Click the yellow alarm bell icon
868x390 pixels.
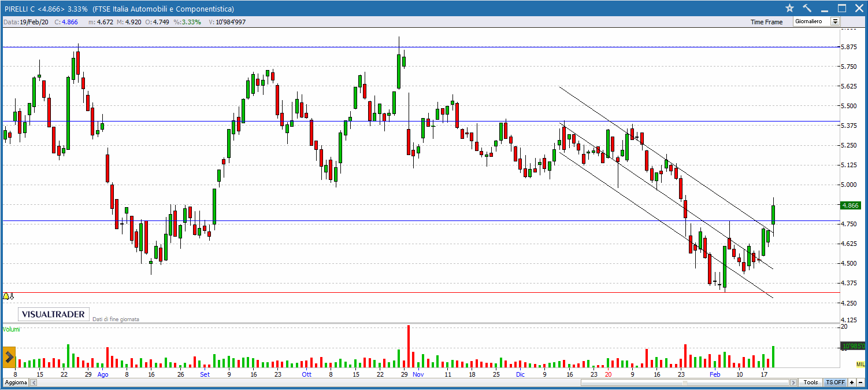click(6, 296)
